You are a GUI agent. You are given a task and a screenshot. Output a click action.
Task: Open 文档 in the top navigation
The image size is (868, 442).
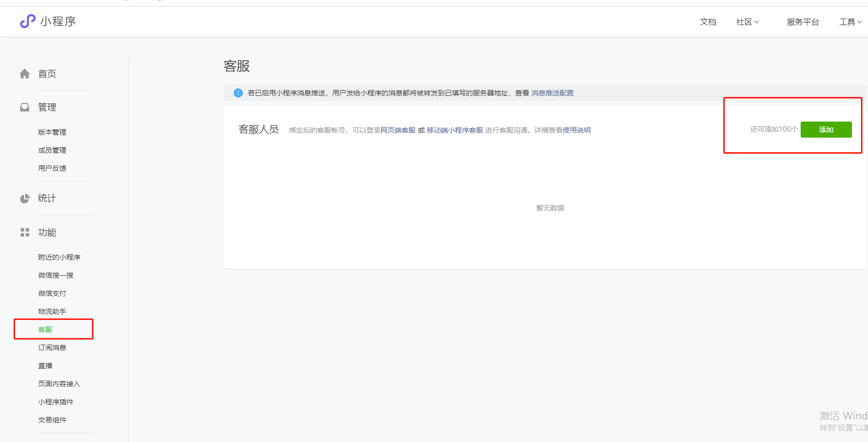(708, 22)
